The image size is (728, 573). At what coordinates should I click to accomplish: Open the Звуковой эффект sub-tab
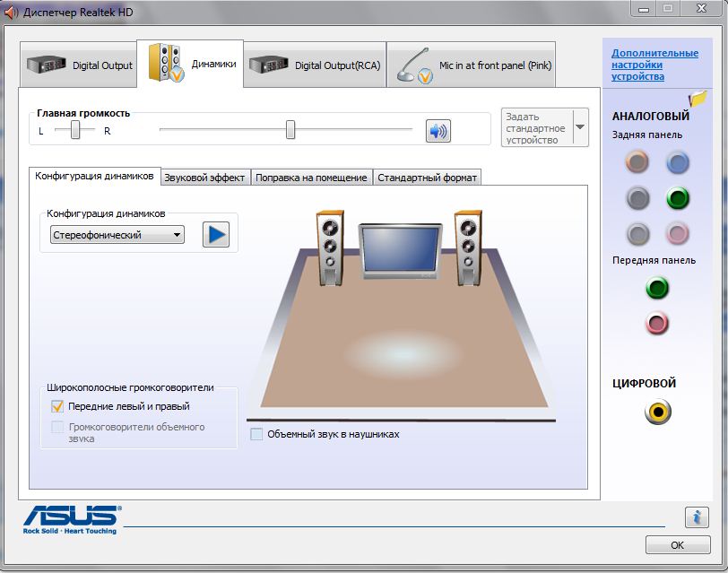coord(204,178)
